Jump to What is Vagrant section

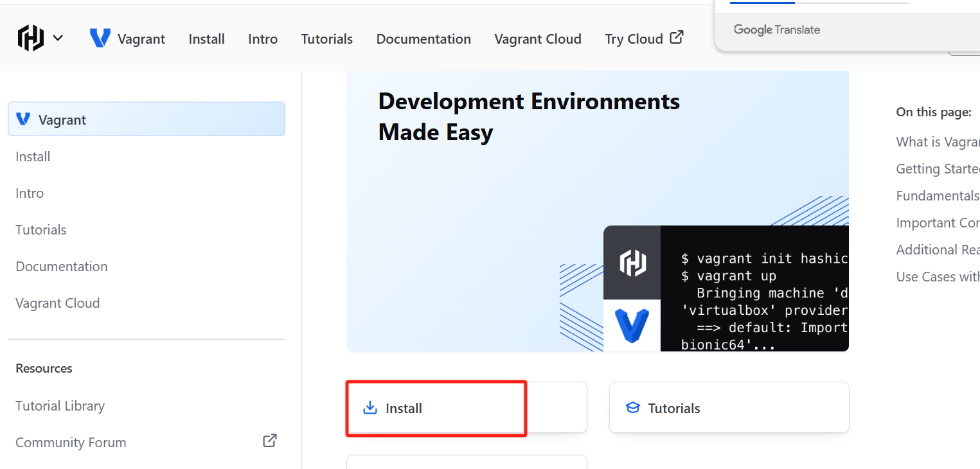click(x=938, y=142)
